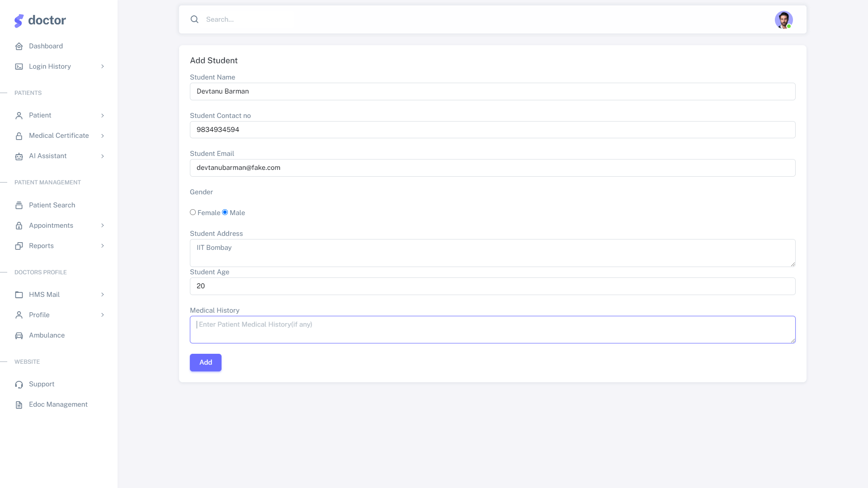This screenshot has width=868, height=488.
Task: Click the Medical Certificate icon
Action: [x=19, y=136]
